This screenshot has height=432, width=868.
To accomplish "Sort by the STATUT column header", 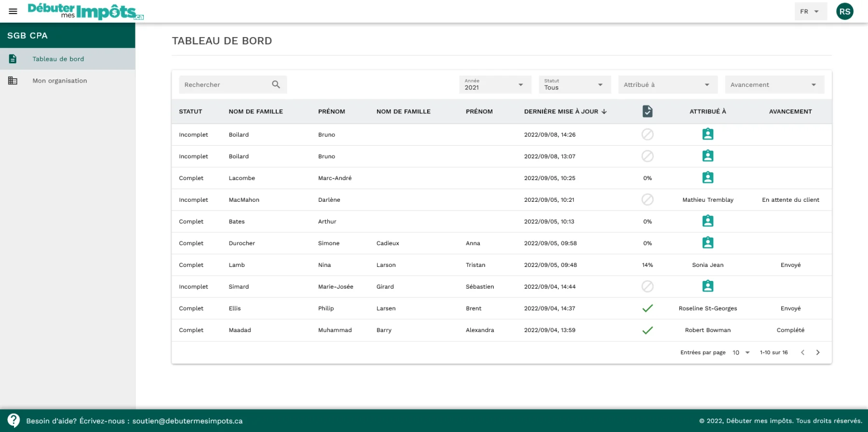I will [190, 111].
